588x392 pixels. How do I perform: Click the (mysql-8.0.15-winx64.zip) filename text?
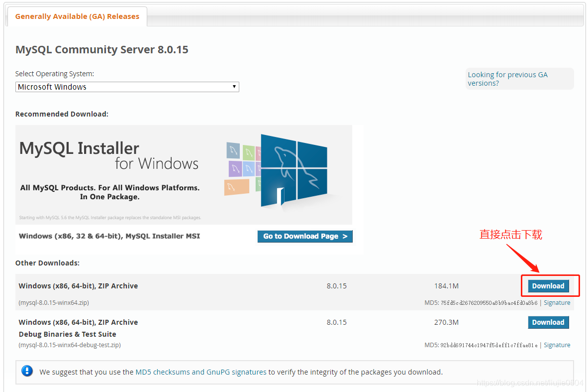point(54,303)
